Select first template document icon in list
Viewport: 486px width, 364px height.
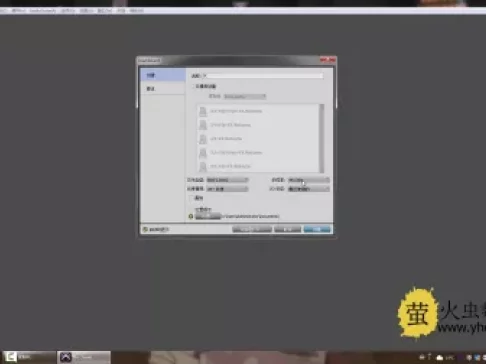[x=203, y=111]
